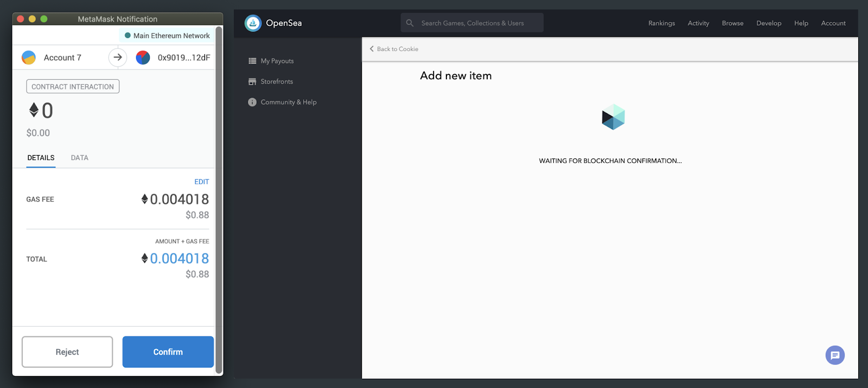Click EDIT to change the gas fee
The height and width of the screenshot is (388, 868).
point(201,182)
